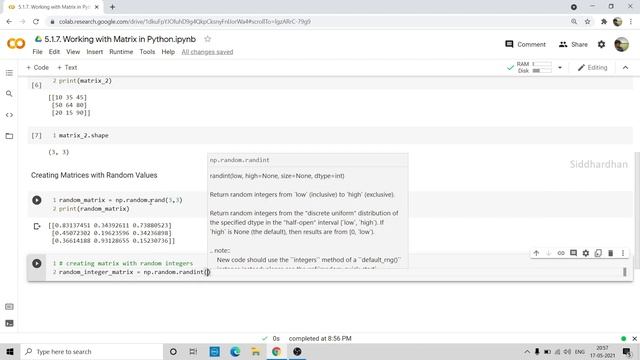The height and width of the screenshot is (360, 640).
Task: Star the notebook title
Action: 207,39
